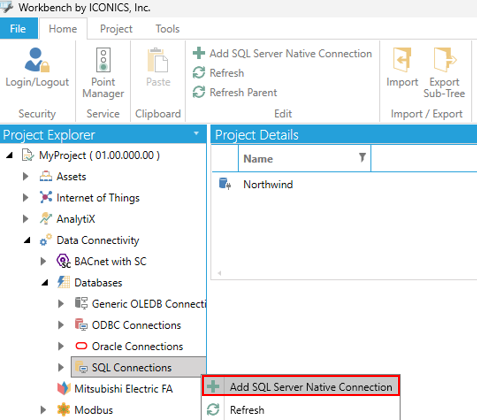Click the Name column filter icon
This screenshot has width=477, height=420.
point(362,157)
